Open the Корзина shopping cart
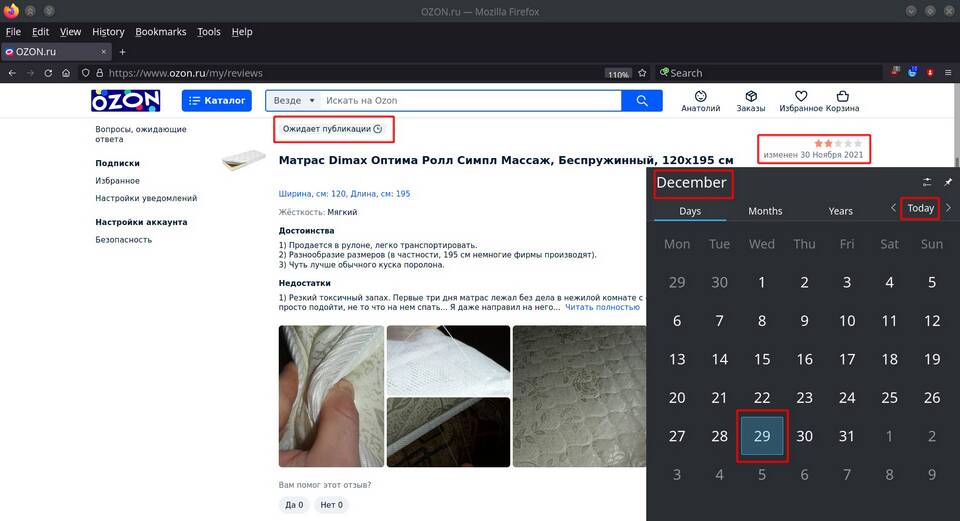Viewport: 960px width, 521px height. pyautogui.click(x=842, y=97)
